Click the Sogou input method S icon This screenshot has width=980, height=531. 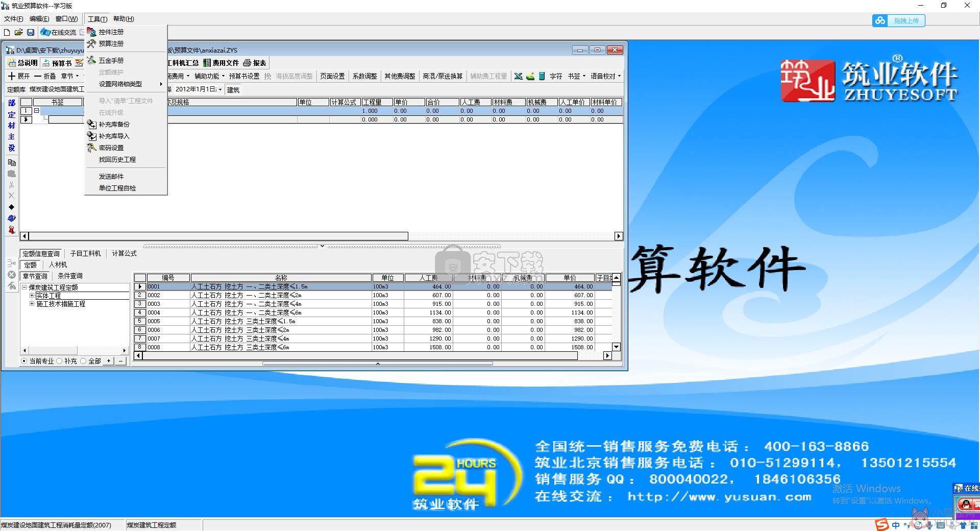click(881, 525)
